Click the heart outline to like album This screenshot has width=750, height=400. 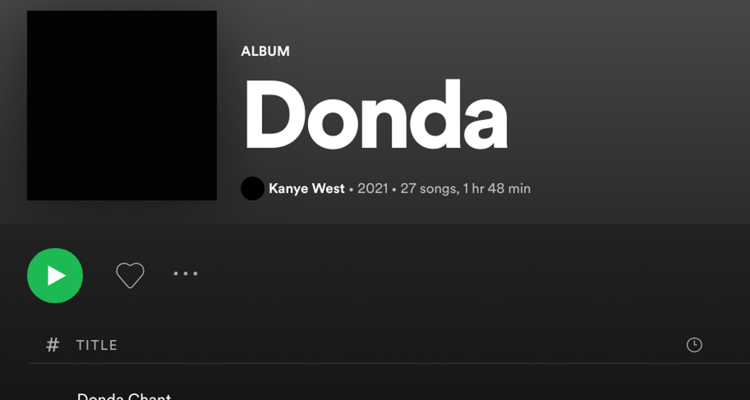point(130,275)
